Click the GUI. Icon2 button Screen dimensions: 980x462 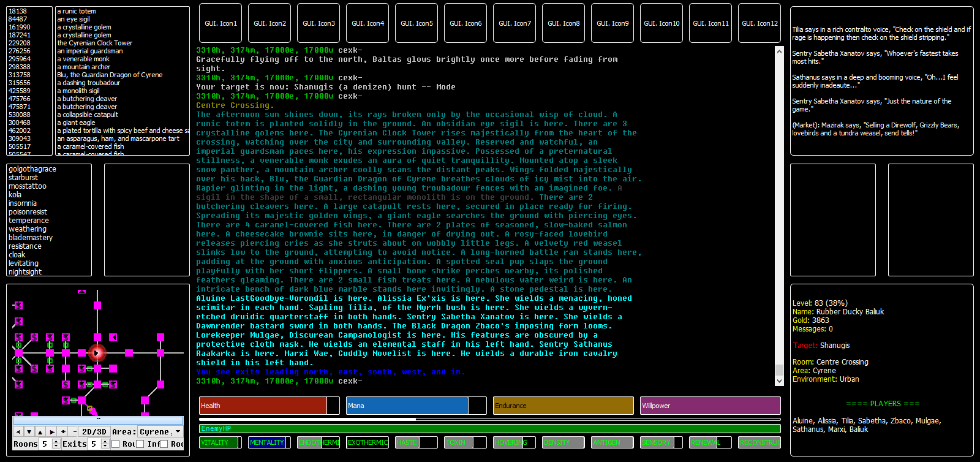pos(269,23)
